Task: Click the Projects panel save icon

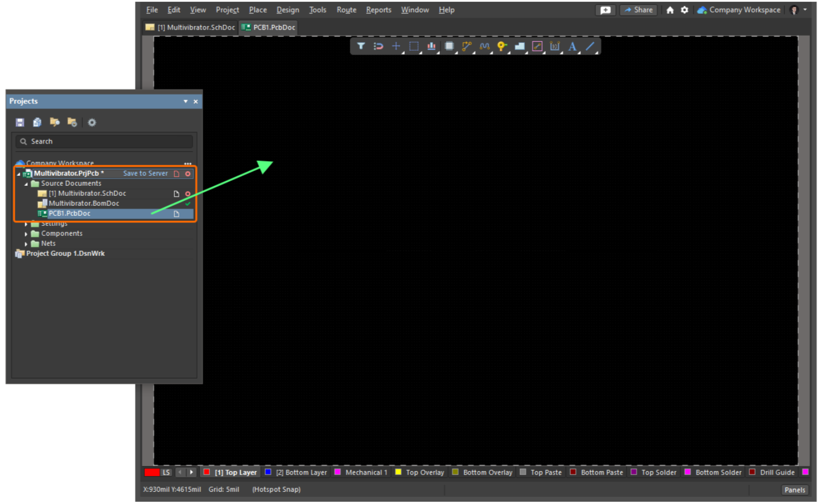Action: pos(20,122)
